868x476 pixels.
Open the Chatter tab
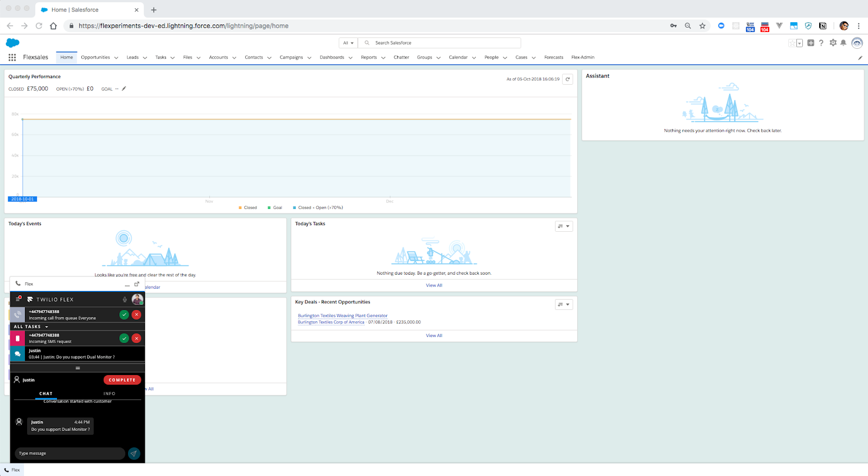pyautogui.click(x=401, y=57)
